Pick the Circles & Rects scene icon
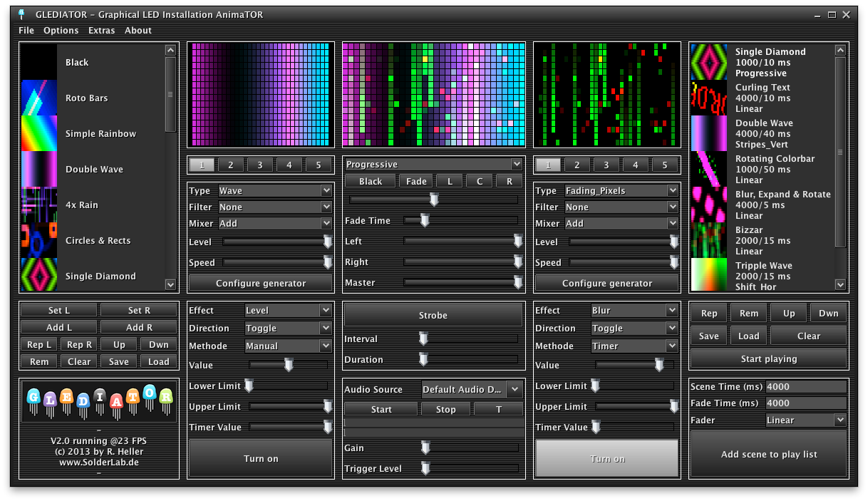868x501 pixels. 38,240
